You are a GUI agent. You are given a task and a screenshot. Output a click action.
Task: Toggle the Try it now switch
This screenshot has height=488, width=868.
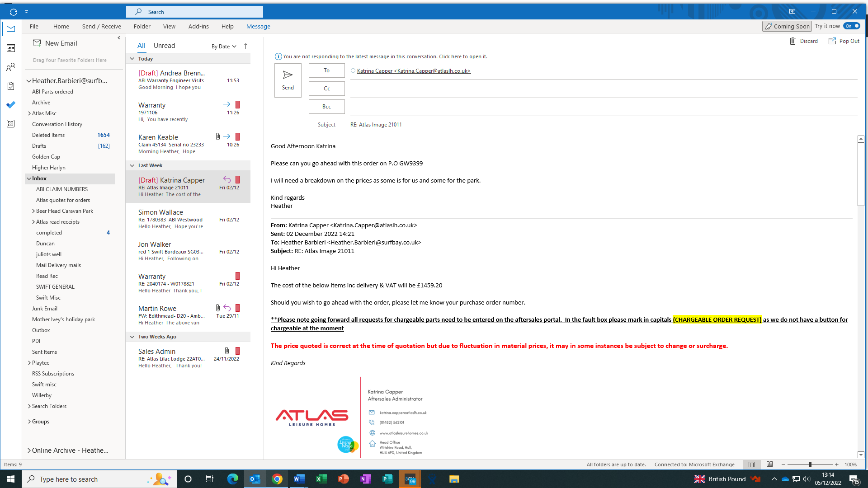(x=852, y=26)
